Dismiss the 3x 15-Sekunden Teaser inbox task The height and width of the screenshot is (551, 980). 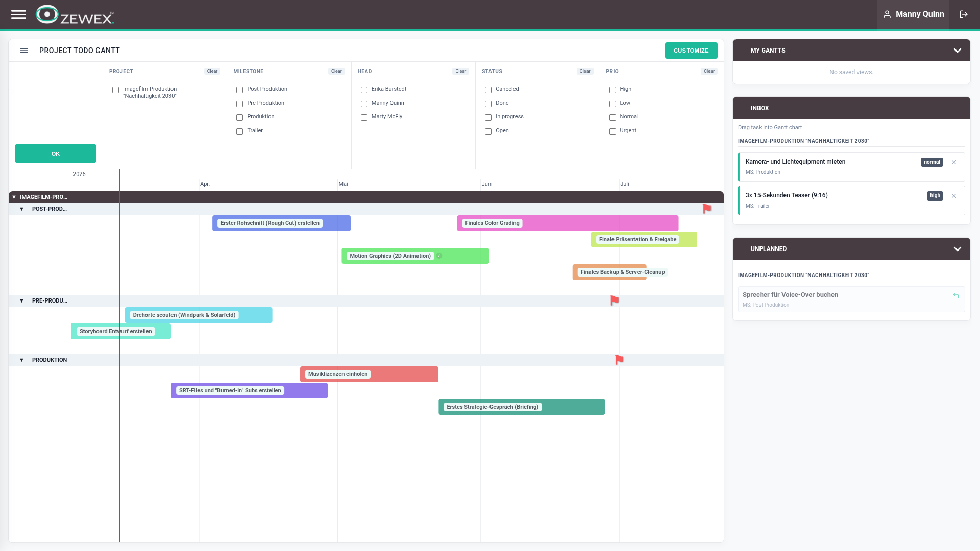pyautogui.click(x=954, y=195)
